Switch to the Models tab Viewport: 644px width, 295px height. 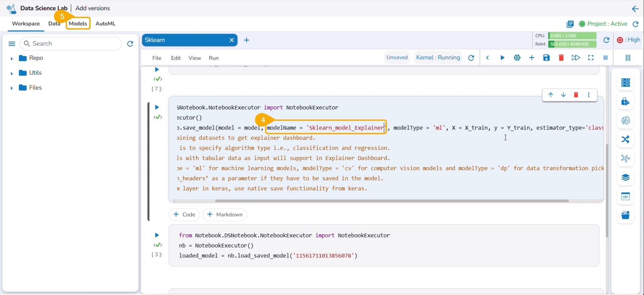pos(78,23)
